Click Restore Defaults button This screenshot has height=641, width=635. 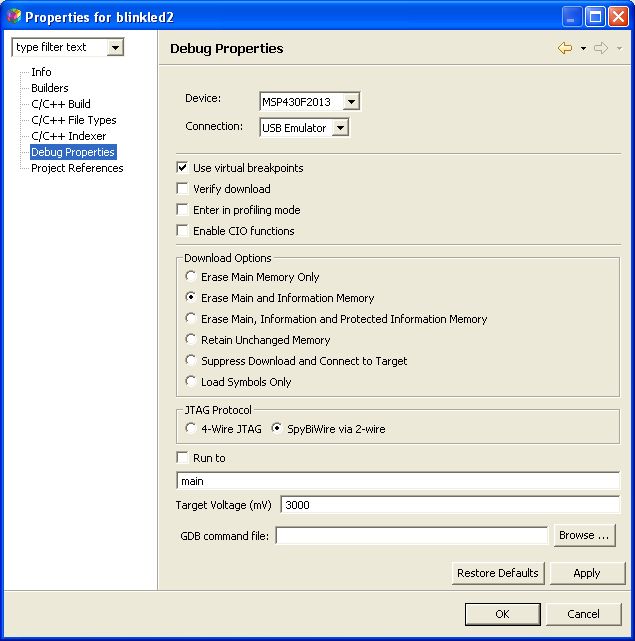point(498,573)
